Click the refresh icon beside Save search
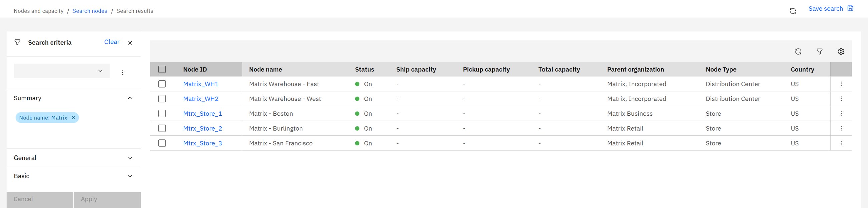Image resolution: width=868 pixels, height=208 pixels. tap(793, 11)
